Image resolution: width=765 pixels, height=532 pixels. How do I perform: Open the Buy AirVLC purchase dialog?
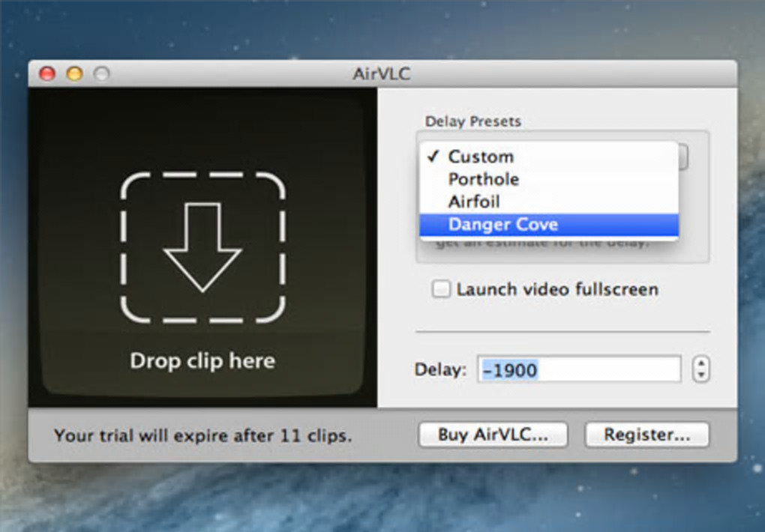493,435
